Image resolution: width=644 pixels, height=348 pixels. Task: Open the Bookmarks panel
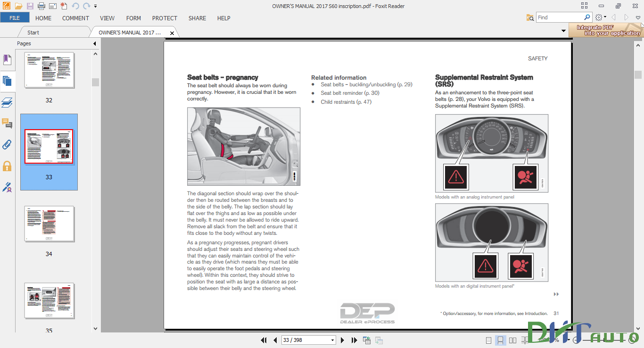(7, 60)
